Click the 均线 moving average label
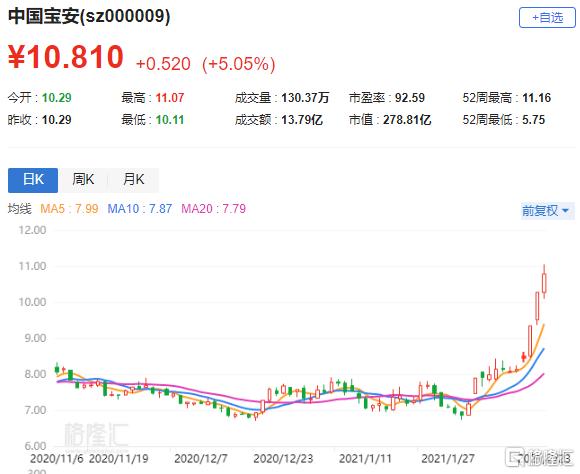580x474 pixels. click(20, 209)
